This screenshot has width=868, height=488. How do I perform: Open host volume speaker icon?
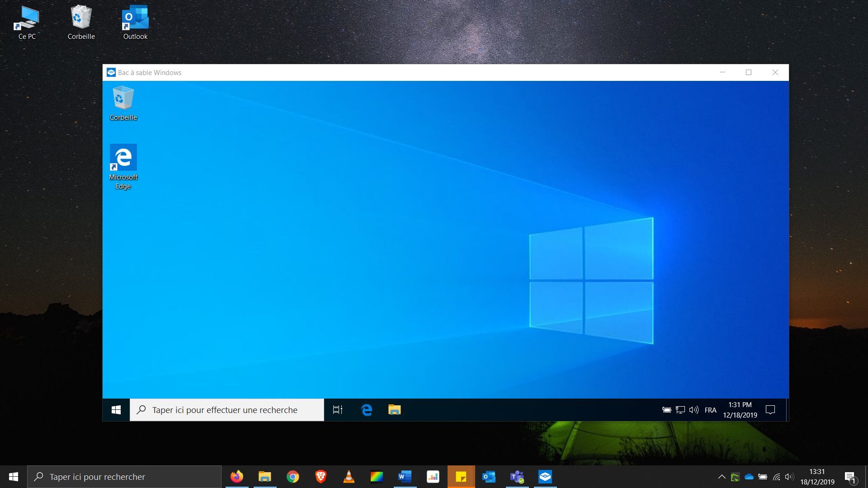[789, 477]
